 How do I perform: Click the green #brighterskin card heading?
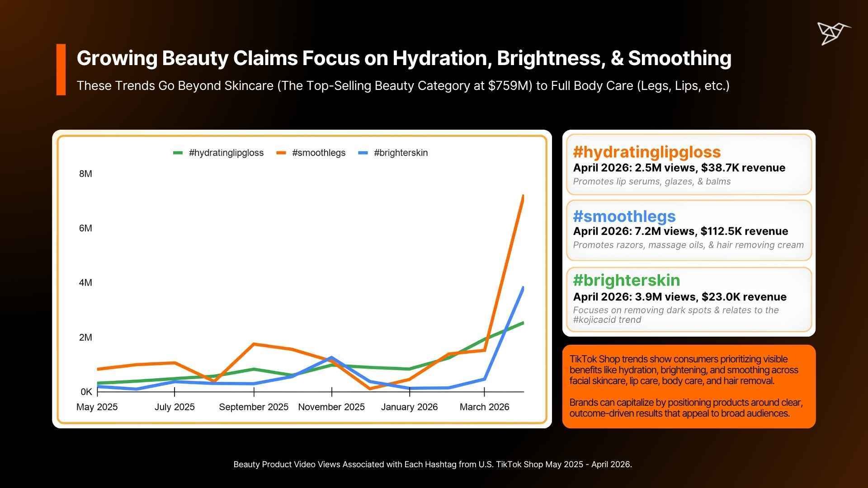pos(626,280)
